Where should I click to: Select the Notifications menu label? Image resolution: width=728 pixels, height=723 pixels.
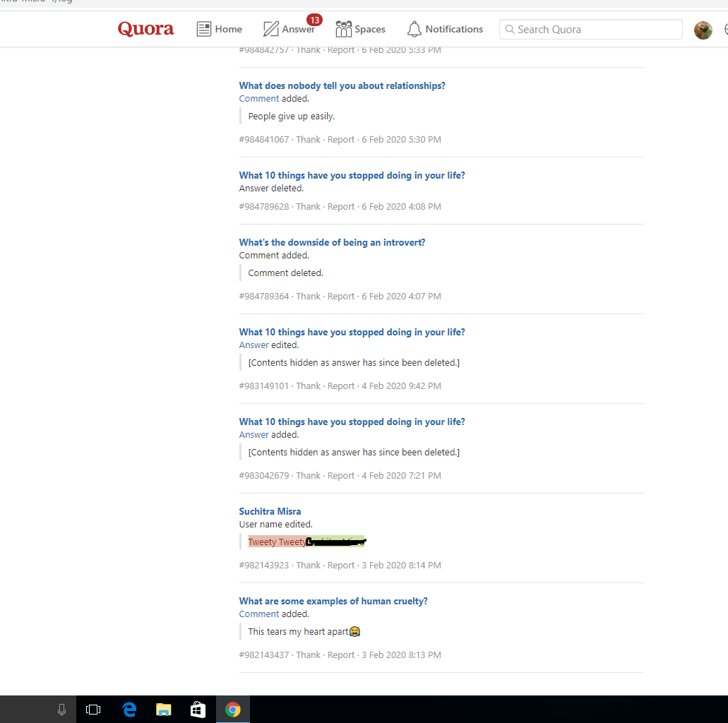click(x=453, y=29)
